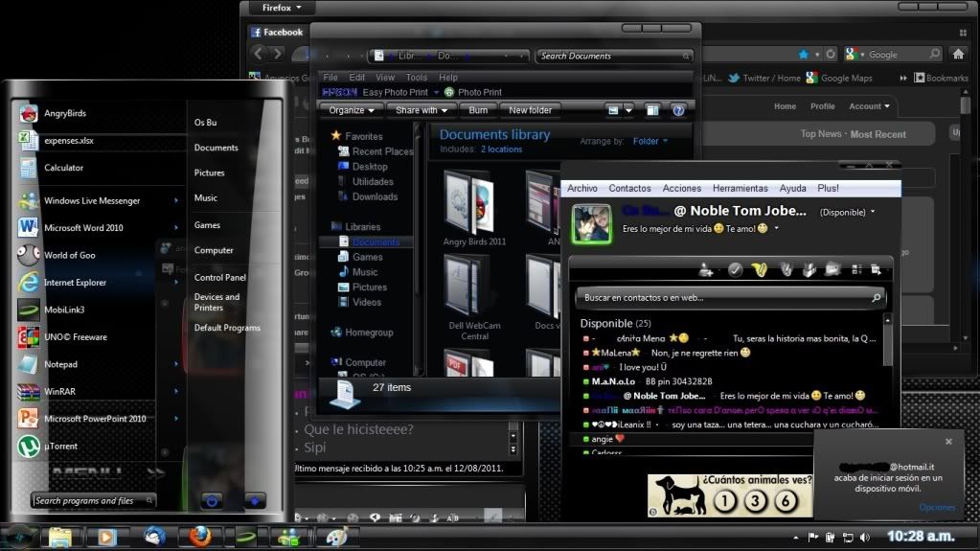Screen dimensions: 980x551
Task: Open the Organize dropdown in Explorer
Action: click(352, 110)
